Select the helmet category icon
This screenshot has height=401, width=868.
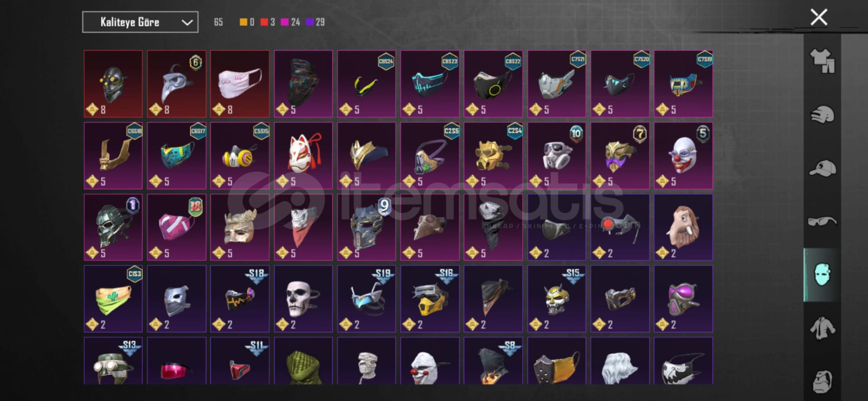[822, 115]
